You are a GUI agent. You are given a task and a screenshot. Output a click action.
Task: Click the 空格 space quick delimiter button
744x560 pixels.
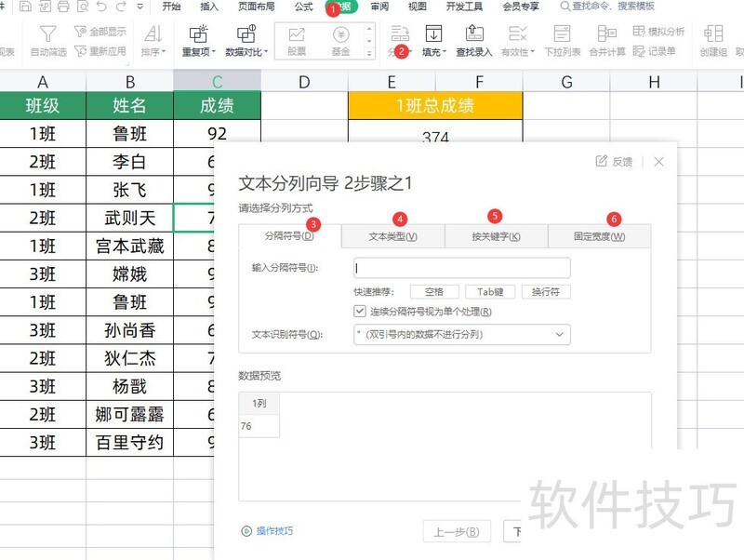click(x=434, y=291)
